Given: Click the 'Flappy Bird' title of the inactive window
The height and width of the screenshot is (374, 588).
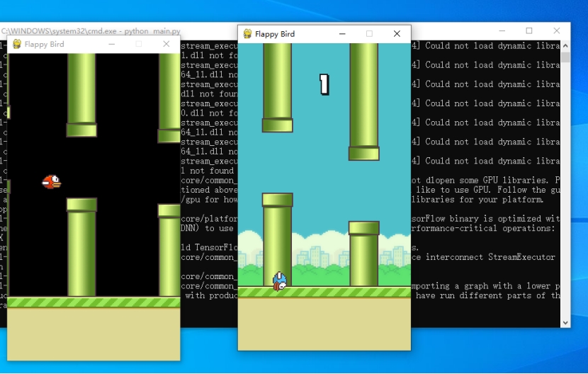Looking at the screenshot, I should (44, 44).
